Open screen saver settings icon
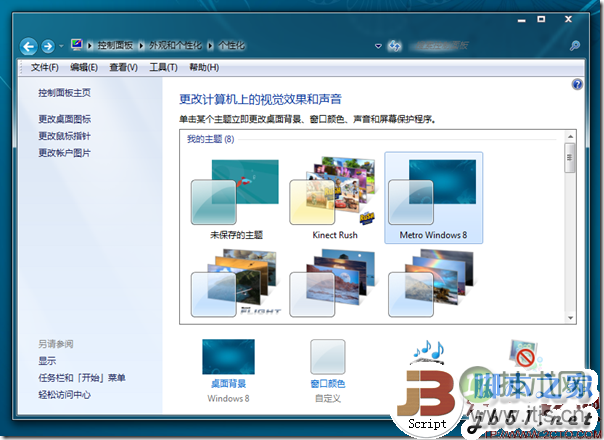The image size is (604, 440). click(524, 353)
